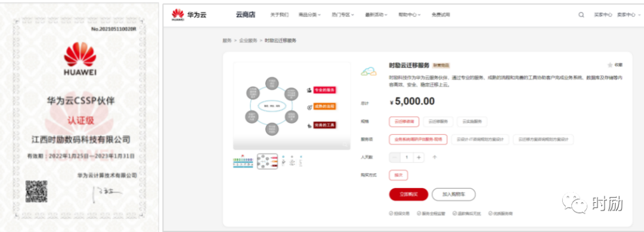
Task: Open 云商店 in the top navigation
Action: [x=246, y=15]
